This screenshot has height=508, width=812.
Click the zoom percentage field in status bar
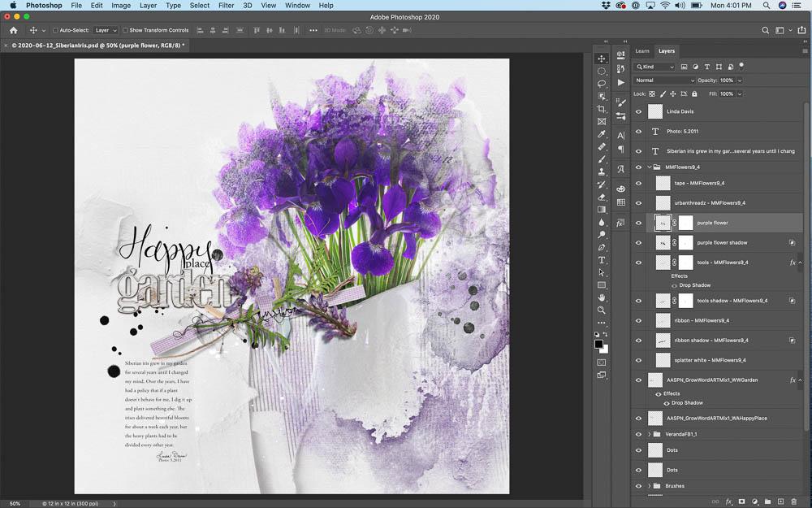pos(15,503)
